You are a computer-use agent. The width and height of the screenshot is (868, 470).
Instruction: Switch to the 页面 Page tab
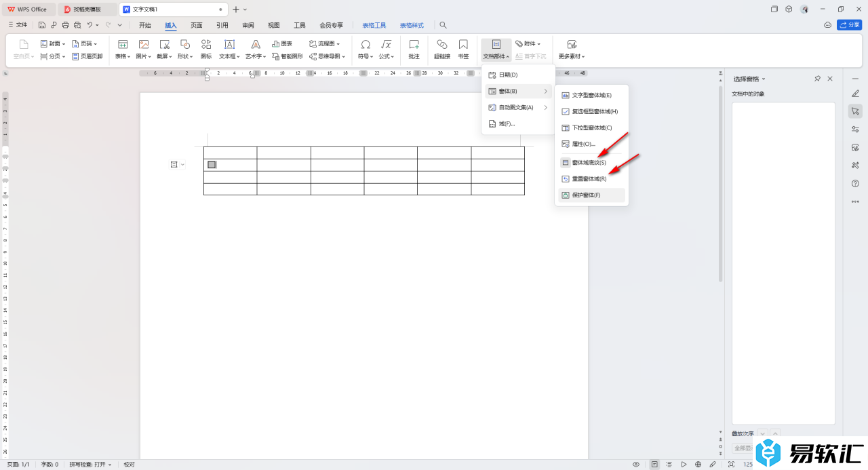(x=197, y=25)
